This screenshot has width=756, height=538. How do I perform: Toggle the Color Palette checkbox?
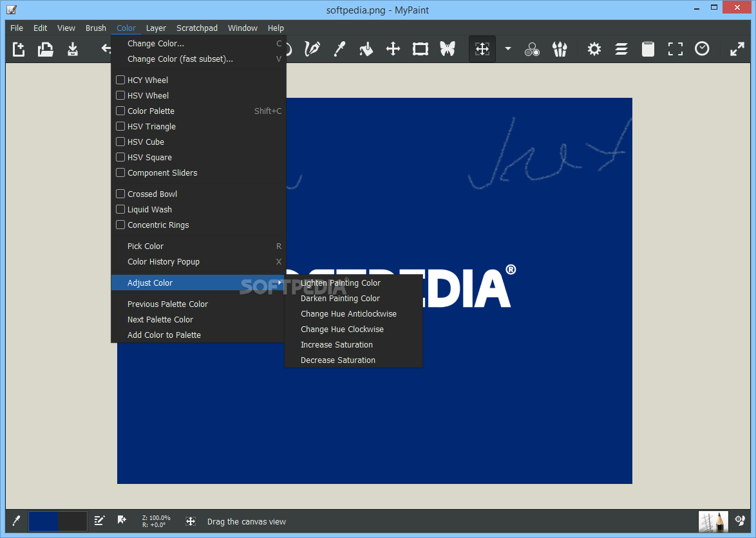click(120, 111)
